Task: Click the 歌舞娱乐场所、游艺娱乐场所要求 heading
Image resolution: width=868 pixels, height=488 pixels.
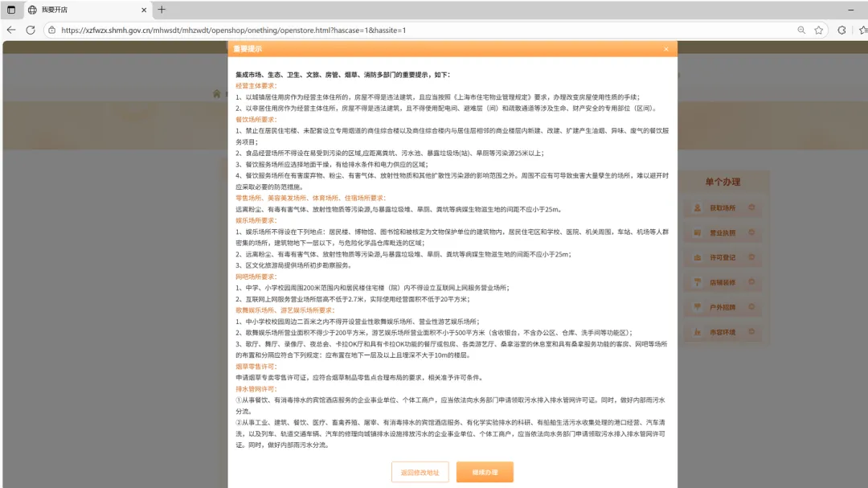Action: click(x=285, y=310)
